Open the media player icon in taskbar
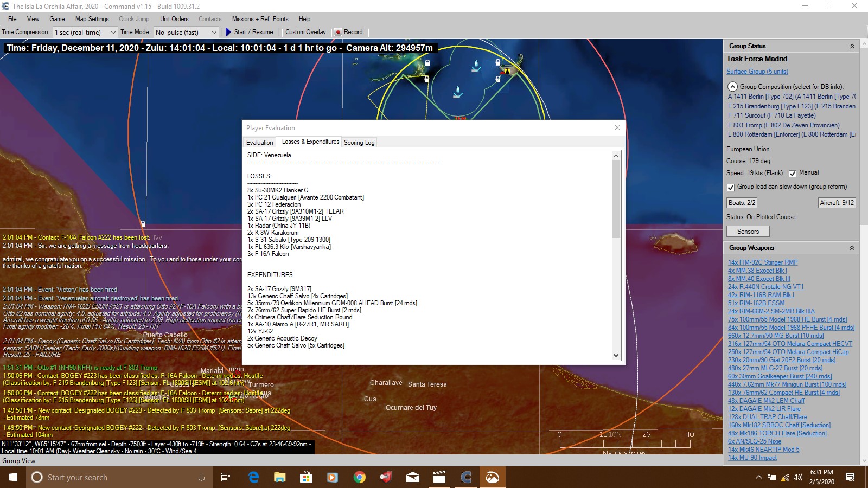 click(333, 477)
